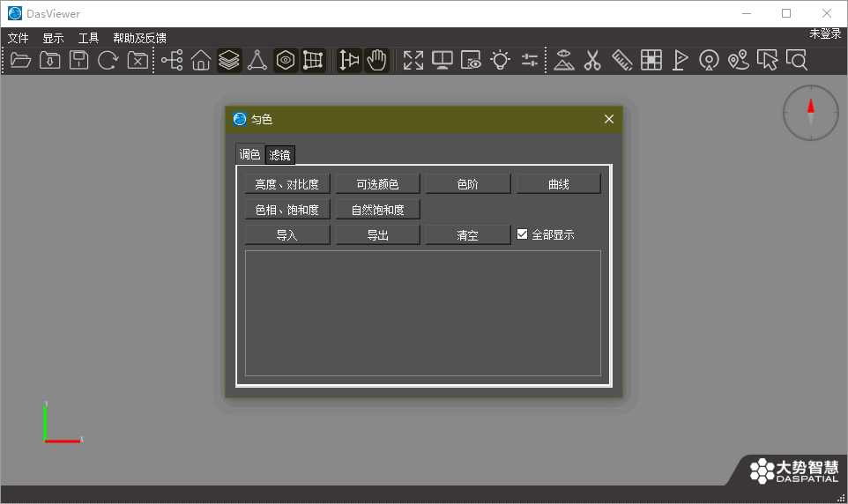Switch to the 滤镜 tab
Image resolution: width=848 pixels, height=504 pixels.
coord(280,155)
